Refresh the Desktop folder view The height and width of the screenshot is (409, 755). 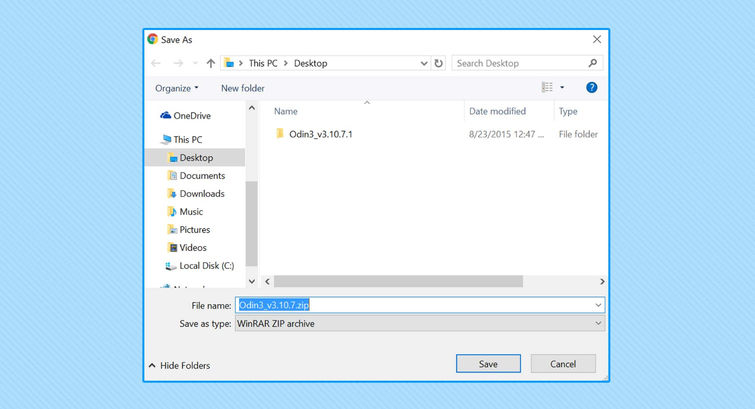tap(438, 63)
